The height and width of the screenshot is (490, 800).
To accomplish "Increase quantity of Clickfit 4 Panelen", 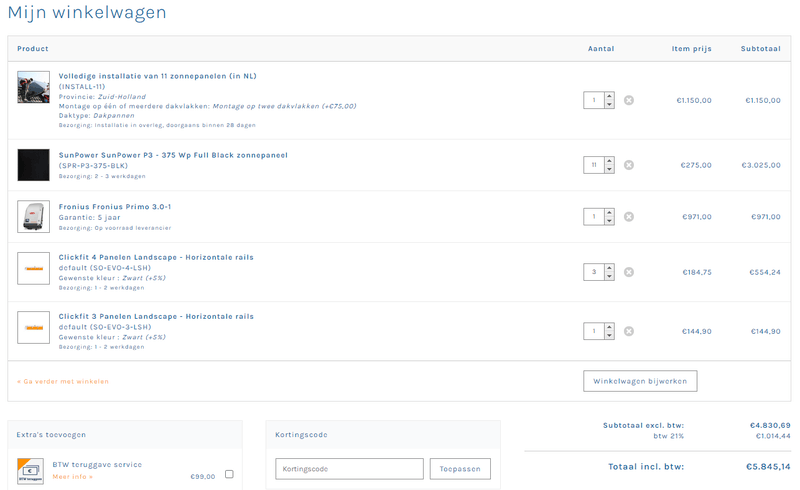I will tap(609, 268).
